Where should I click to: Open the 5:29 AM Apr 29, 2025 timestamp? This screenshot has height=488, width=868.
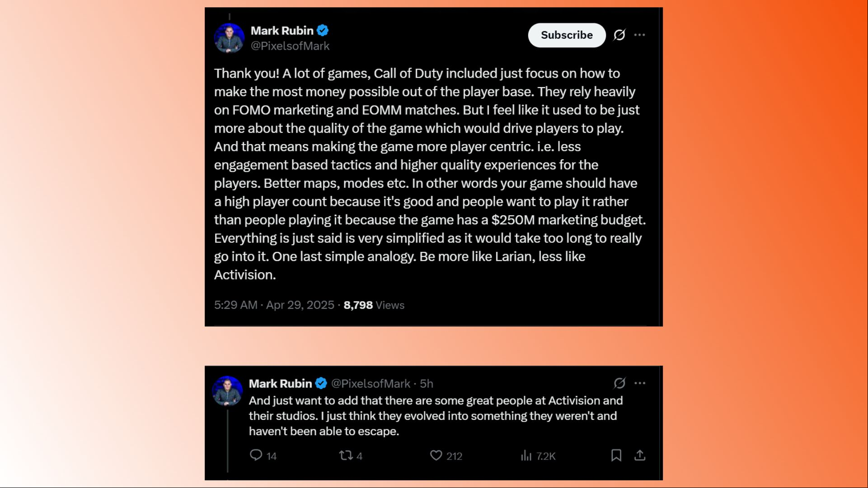click(274, 305)
